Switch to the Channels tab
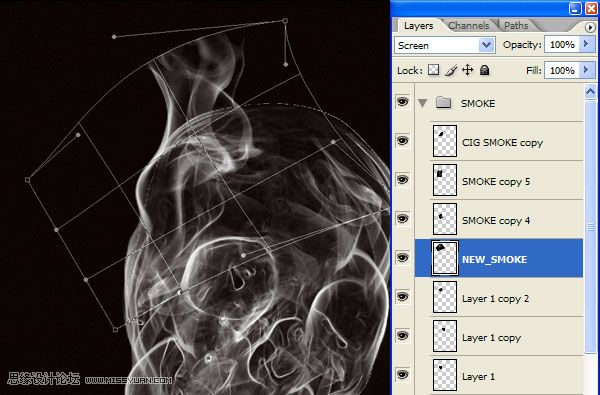This screenshot has width=600, height=395. [x=468, y=26]
